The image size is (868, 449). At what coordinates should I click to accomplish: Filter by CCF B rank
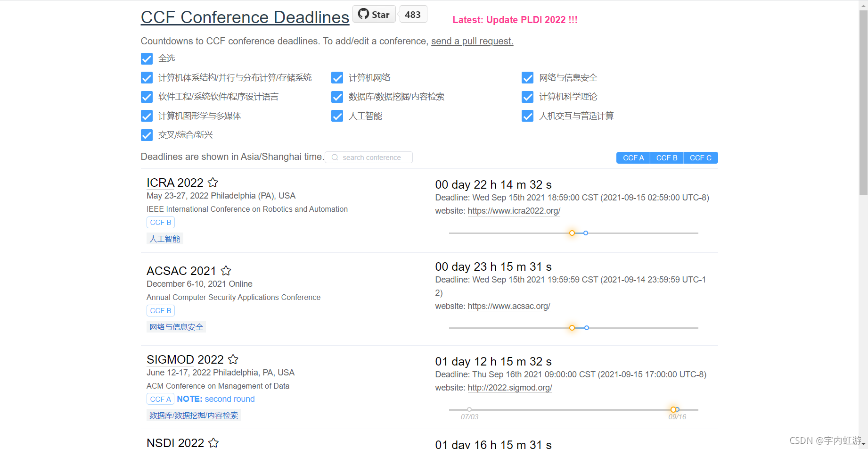(666, 158)
